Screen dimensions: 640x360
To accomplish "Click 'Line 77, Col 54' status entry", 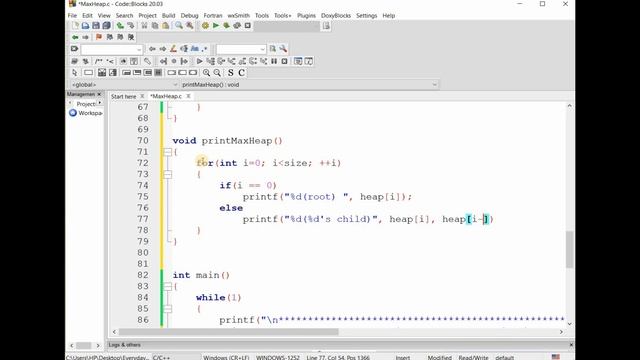I will (x=338, y=357).
